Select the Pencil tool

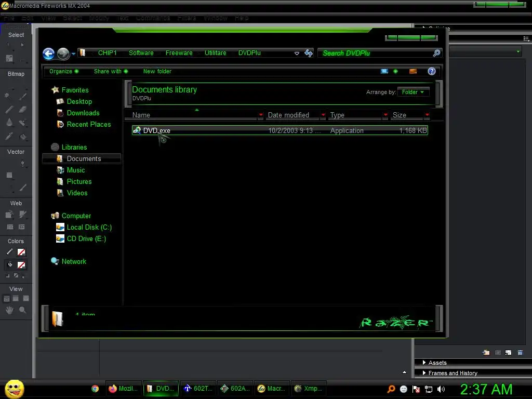coord(9,109)
